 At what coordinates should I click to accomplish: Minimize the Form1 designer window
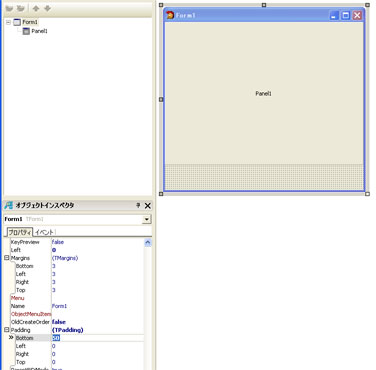(x=334, y=15)
